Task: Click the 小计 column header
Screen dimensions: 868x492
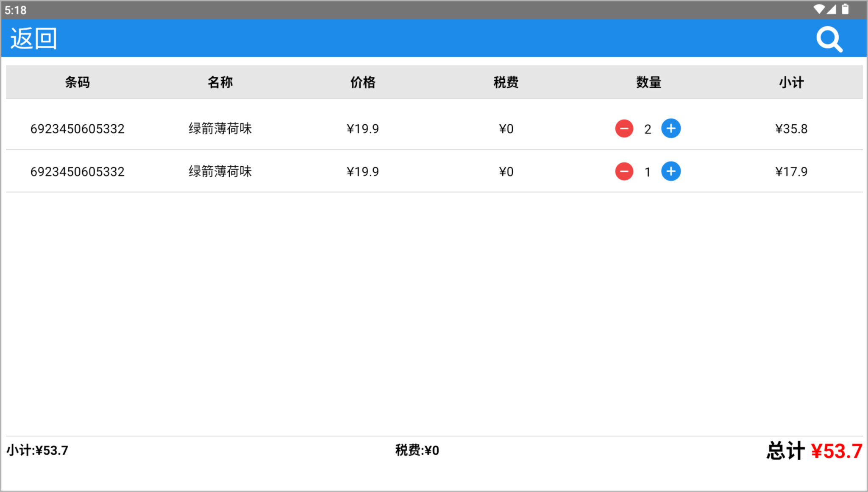Action: [791, 82]
